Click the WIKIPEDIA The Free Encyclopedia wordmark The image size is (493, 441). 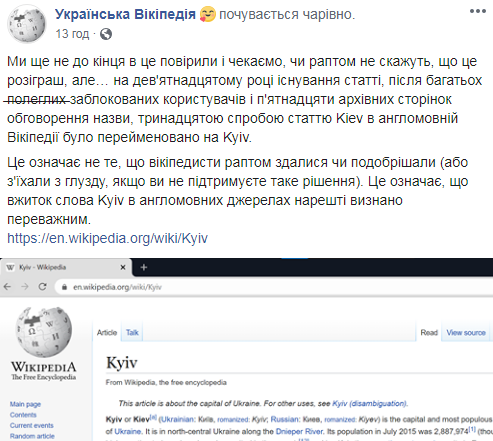tap(44, 371)
